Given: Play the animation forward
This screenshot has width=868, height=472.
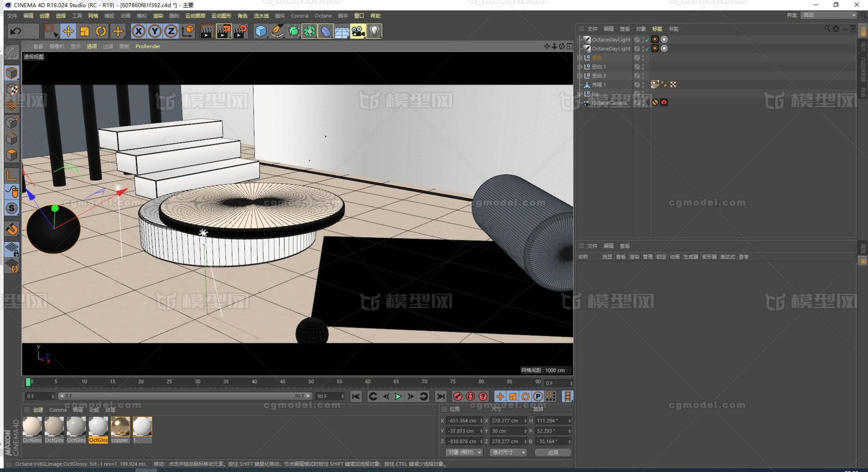Looking at the screenshot, I should coord(398,397).
